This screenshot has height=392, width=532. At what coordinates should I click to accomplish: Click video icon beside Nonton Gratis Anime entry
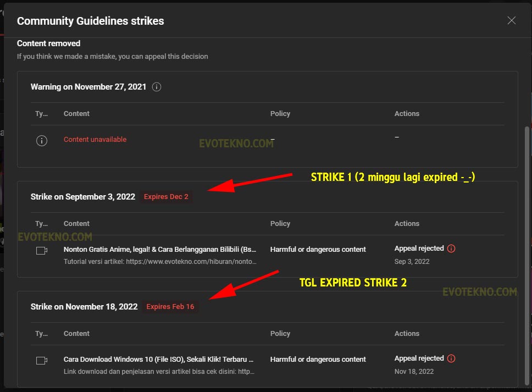[x=42, y=251]
